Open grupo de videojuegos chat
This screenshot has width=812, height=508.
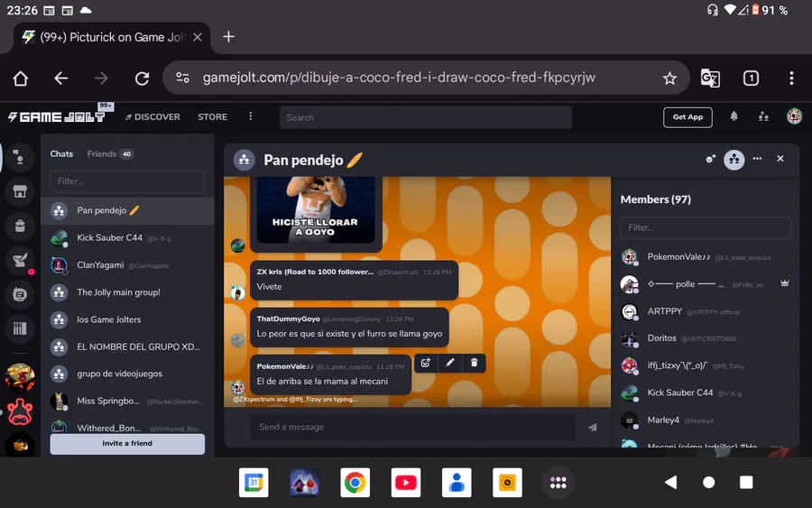pos(127,374)
